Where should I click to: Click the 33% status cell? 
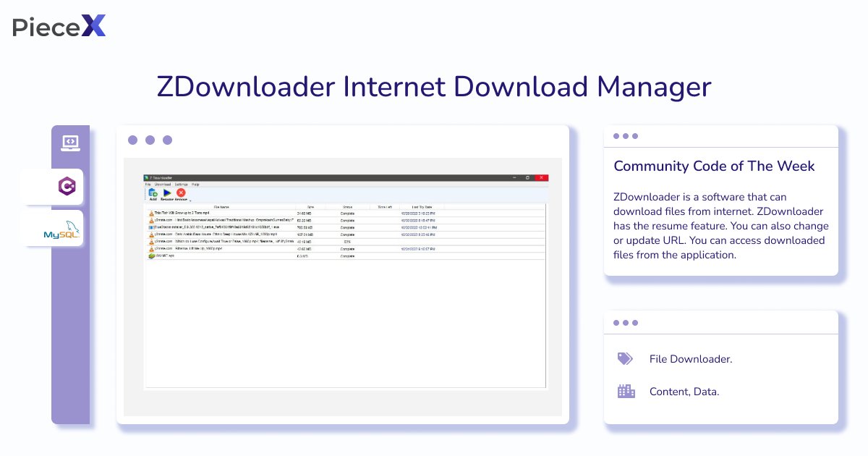(x=347, y=242)
